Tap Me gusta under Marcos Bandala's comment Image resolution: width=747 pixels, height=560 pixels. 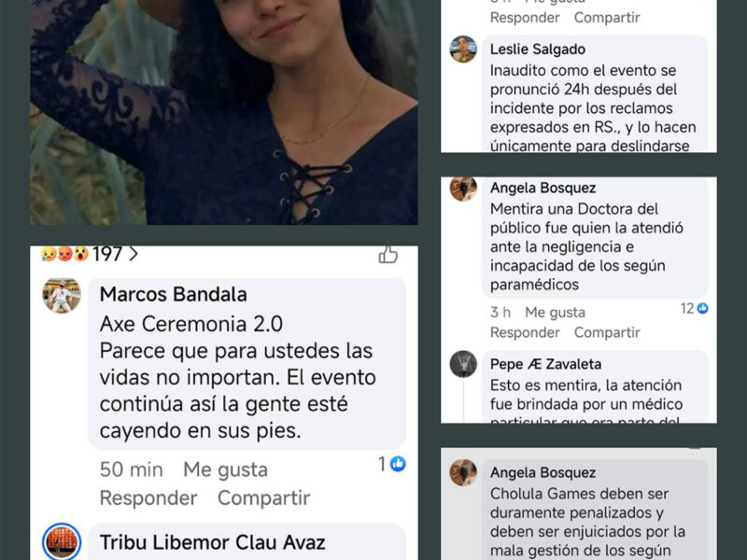click(x=225, y=469)
